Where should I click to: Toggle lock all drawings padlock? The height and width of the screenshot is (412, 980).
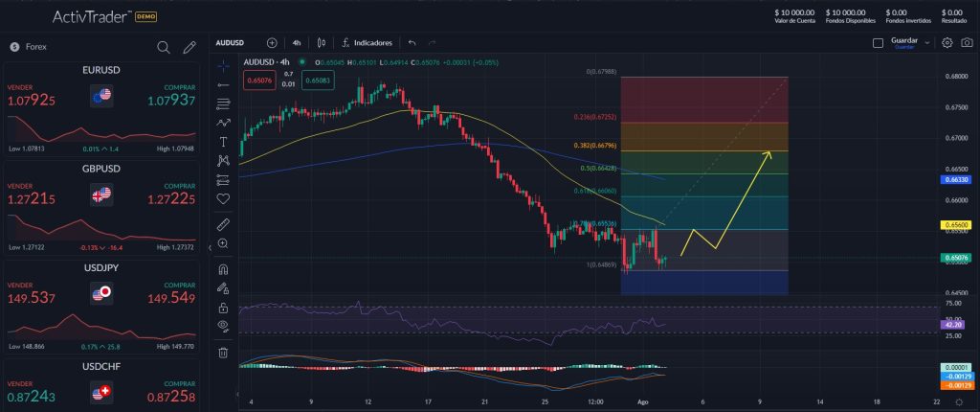pyautogui.click(x=223, y=308)
